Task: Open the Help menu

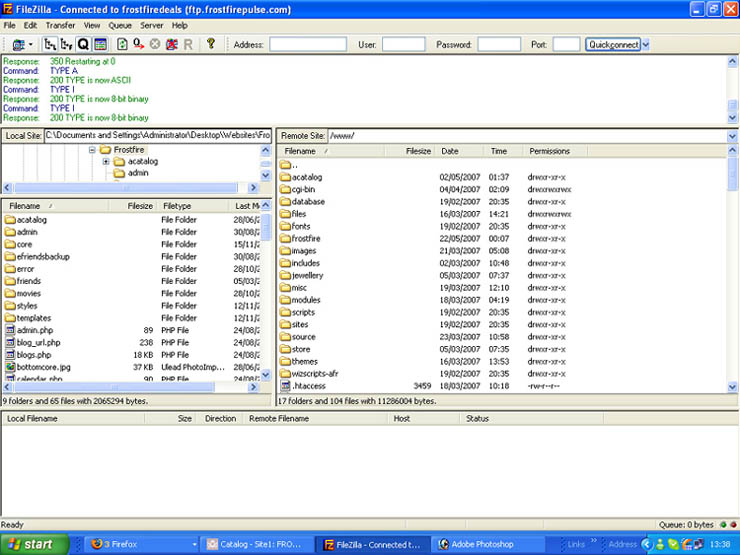Action: (179, 25)
